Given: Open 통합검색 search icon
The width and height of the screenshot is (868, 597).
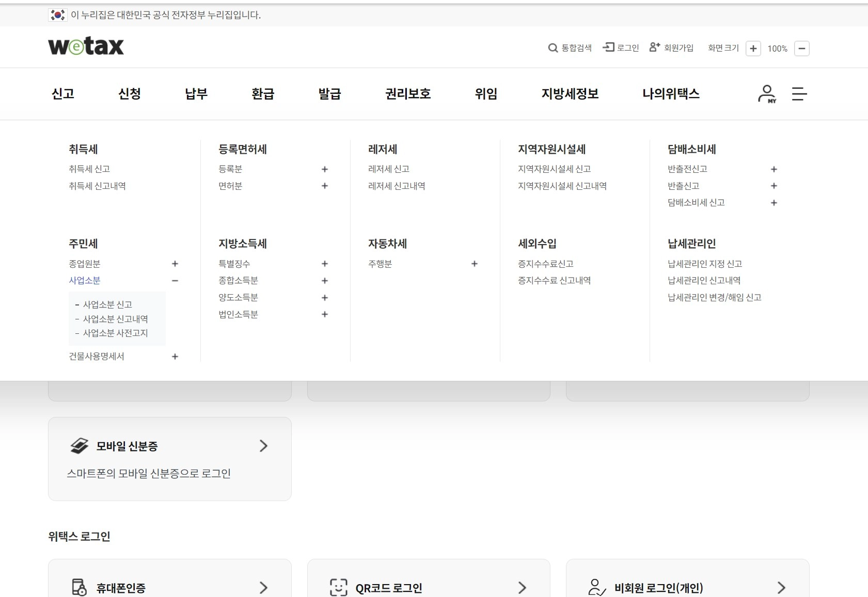Looking at the screenshot, I should coord(553,48).
